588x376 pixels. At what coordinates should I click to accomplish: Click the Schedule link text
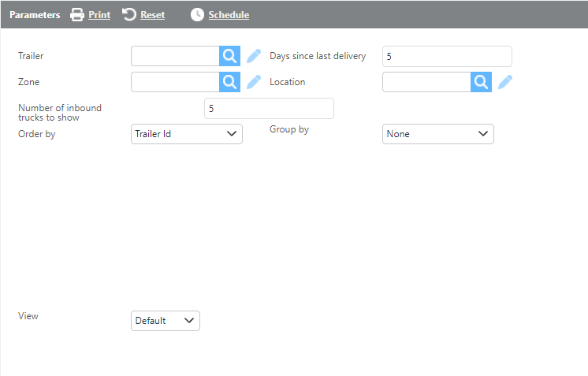[x=229, y=15]
